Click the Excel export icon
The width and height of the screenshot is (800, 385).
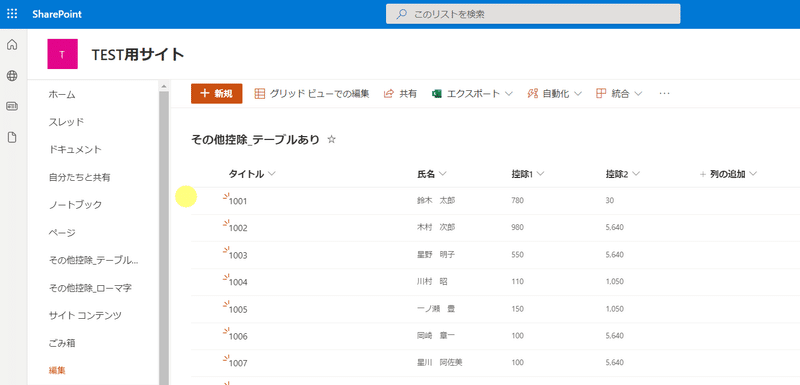coord(436,94)
